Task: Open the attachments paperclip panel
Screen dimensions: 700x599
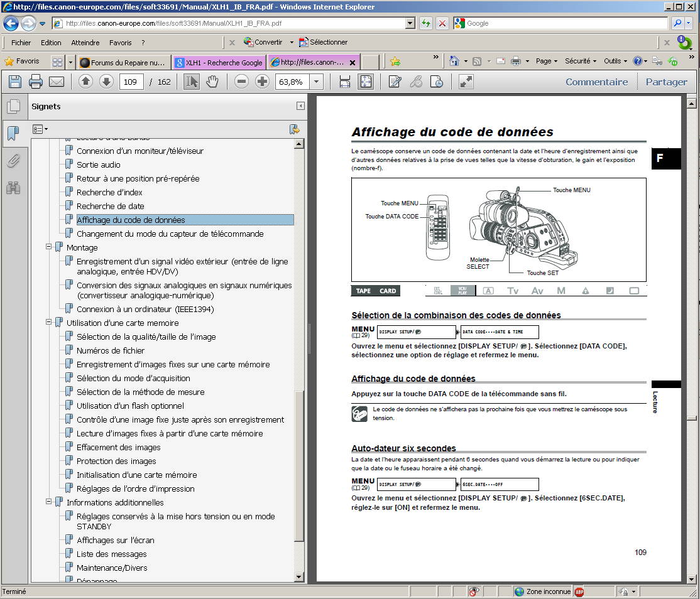Action: [x=13, y=161]
